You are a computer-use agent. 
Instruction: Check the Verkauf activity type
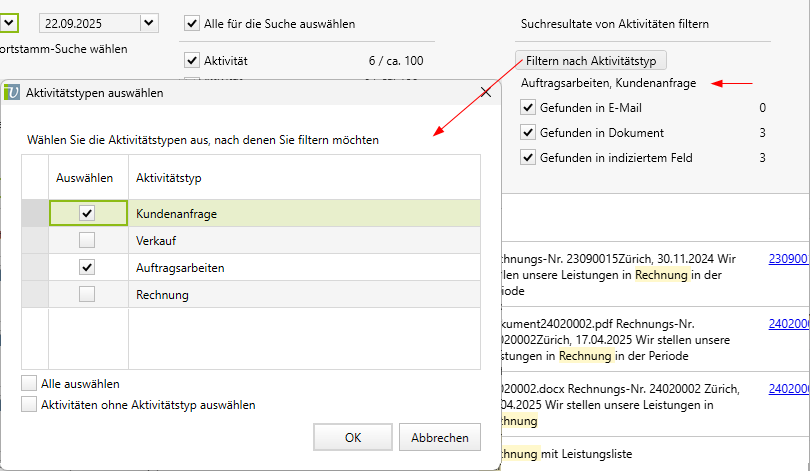(x=87, y=240)
